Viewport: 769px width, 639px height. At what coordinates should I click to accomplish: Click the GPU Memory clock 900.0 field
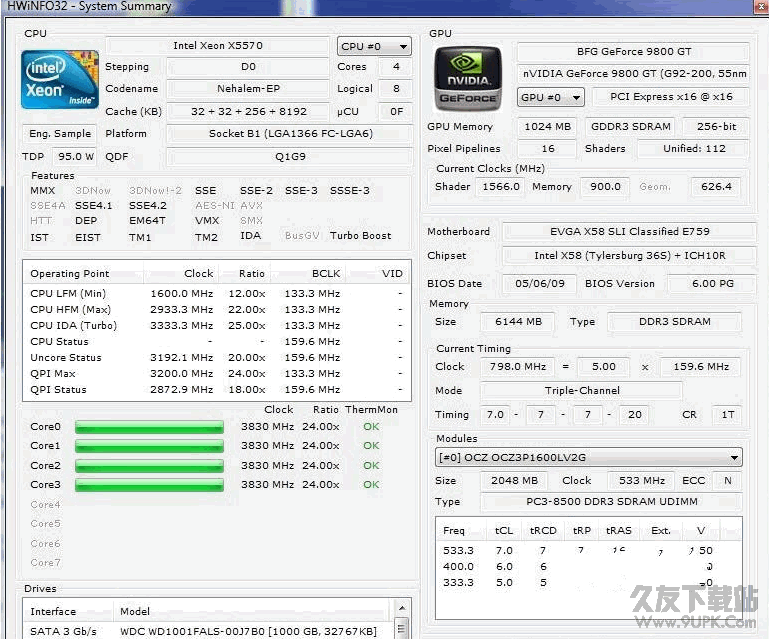(605, 187)
